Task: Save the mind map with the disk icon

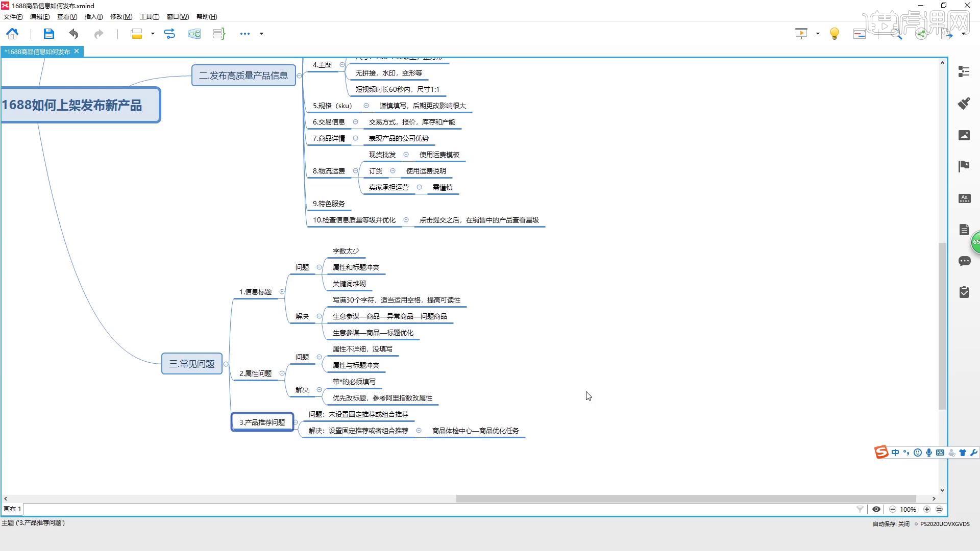Action: [48, 34]
